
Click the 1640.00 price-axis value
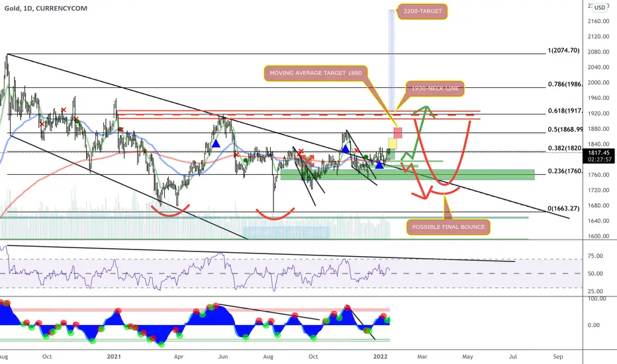(598, 221)
